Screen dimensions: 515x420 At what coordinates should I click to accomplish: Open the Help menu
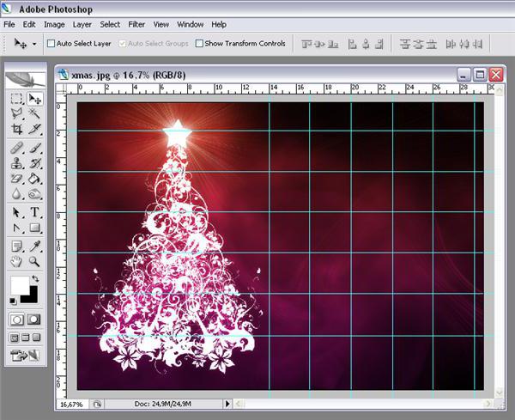click(219, 24)
